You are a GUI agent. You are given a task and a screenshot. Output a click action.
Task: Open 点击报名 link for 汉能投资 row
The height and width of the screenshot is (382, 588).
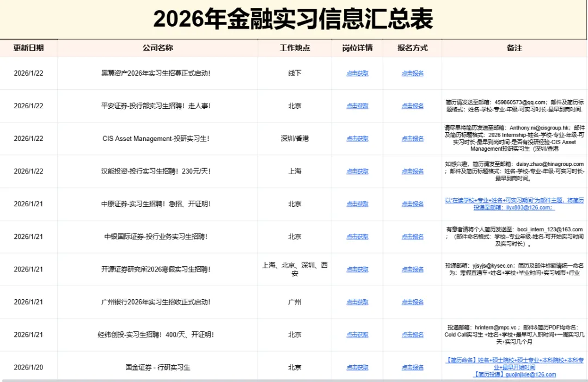click(x=413, y=171)
